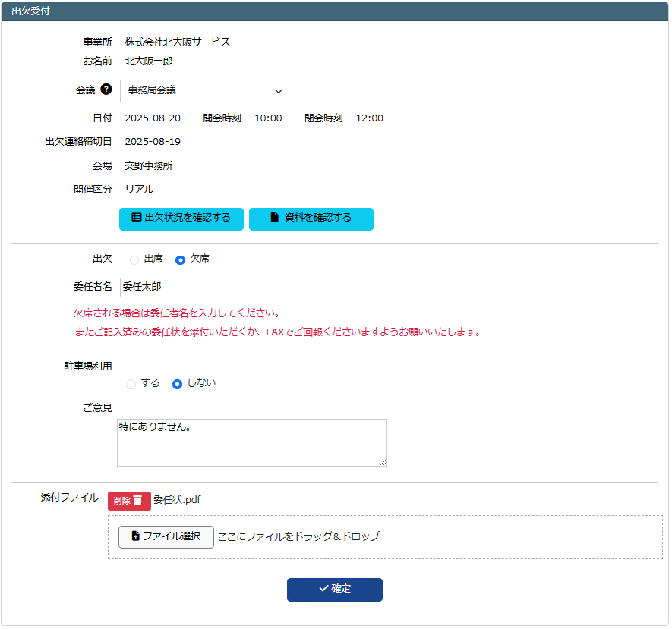Click the ご意見 comment text area
672x629 pixels.
point(251,442)
